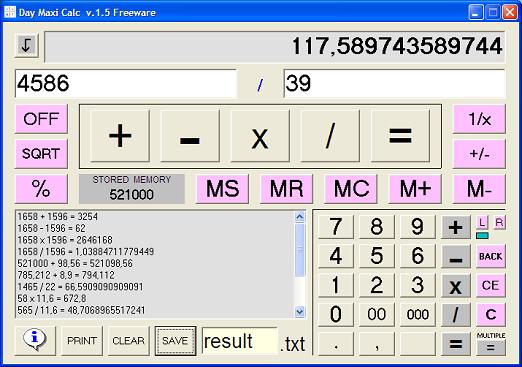Store the value with the MS button
Viewport: 522px width, 367px height.
pos(223,189)
